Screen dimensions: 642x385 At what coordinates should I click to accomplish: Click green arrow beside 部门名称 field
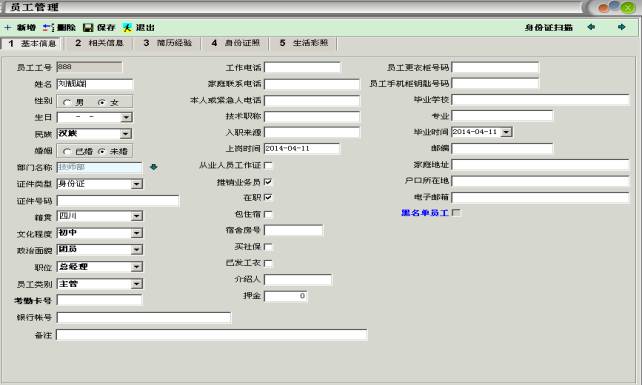coord(154,167)
